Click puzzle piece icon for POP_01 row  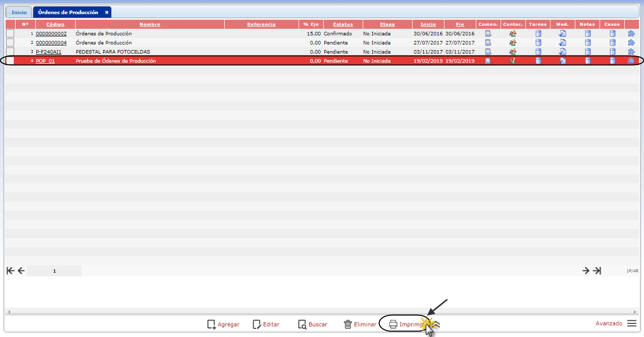[631, 61]
